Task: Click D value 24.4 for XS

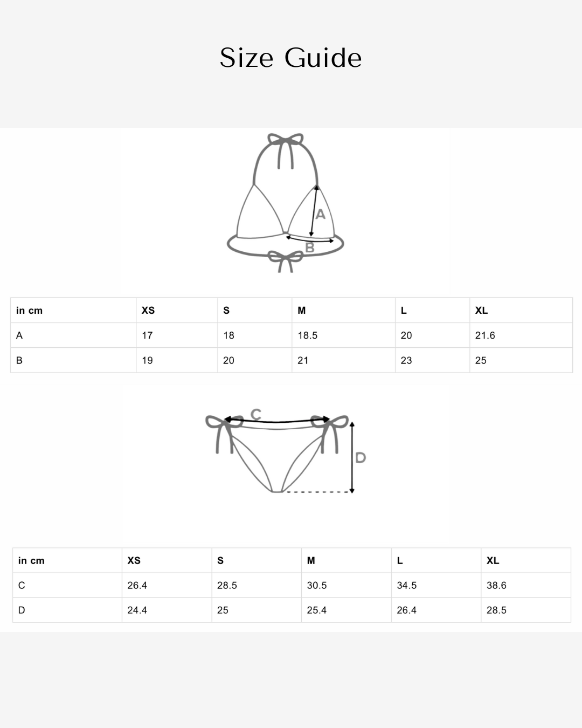Action: coord(137,610)
